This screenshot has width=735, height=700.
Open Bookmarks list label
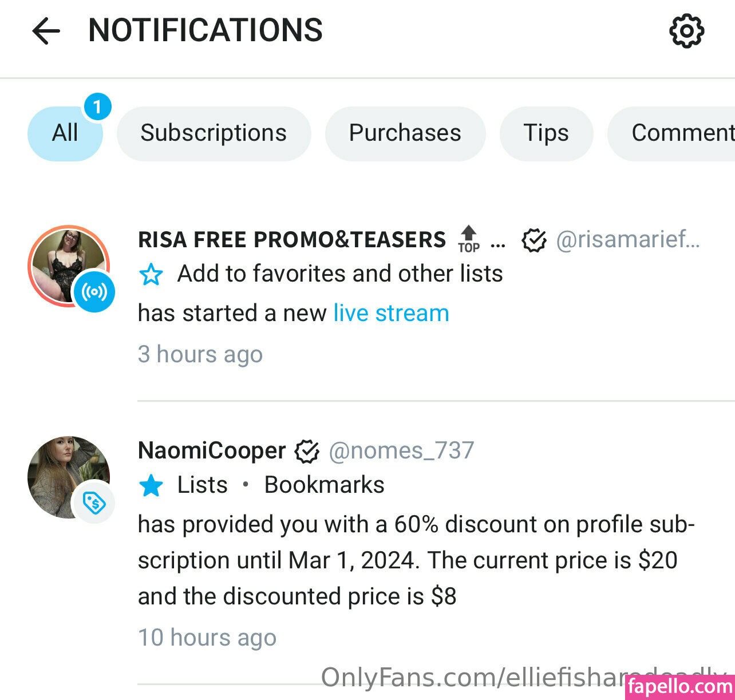click(324, 485)
